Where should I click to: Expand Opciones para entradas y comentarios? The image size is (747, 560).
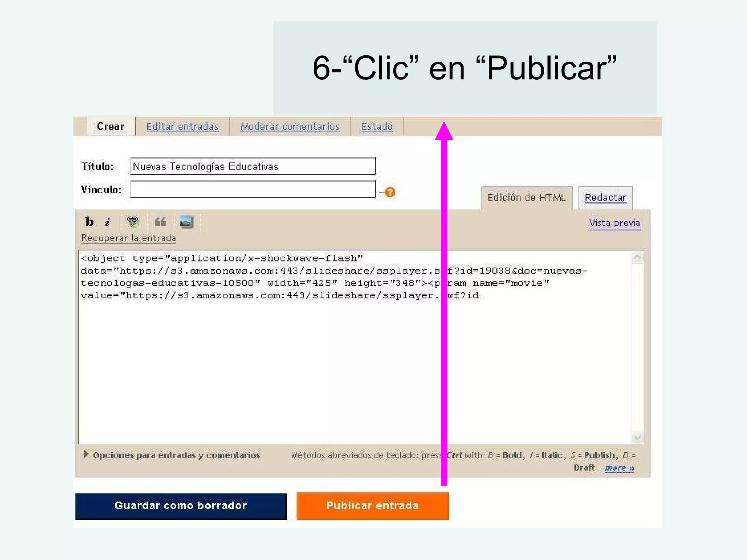pyautogui.click(x=172, y=455)
